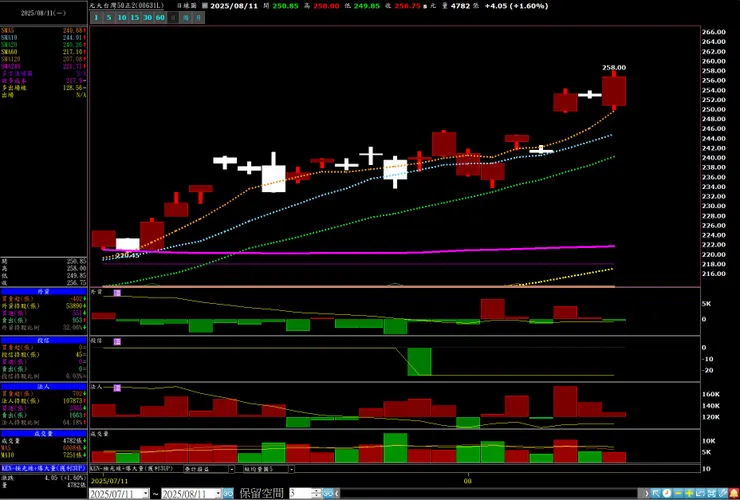Click the 220.45 low price label on chart
This screenshot has height=500, width=740.
pos(128,255)
